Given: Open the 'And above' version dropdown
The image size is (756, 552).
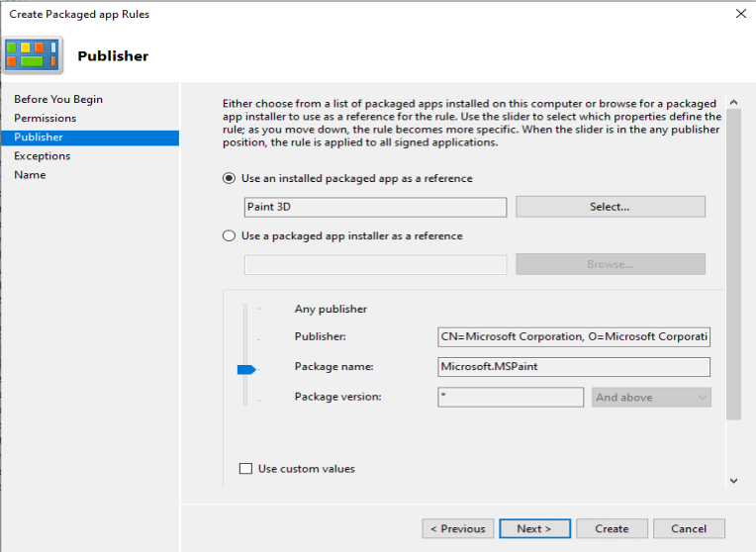Looking at the screenshot, I should [651, 398].
